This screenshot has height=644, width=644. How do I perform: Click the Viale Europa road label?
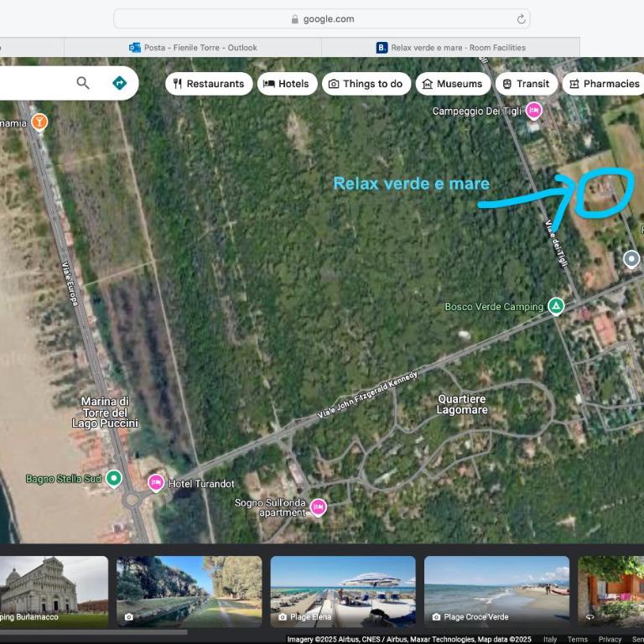pyautogui.click(x=70, y=283)
